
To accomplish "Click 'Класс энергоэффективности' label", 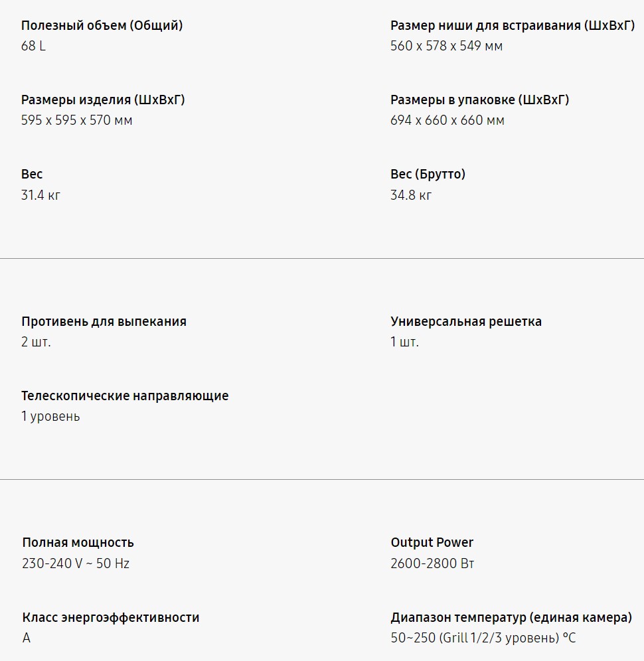I will coord(110,618).
